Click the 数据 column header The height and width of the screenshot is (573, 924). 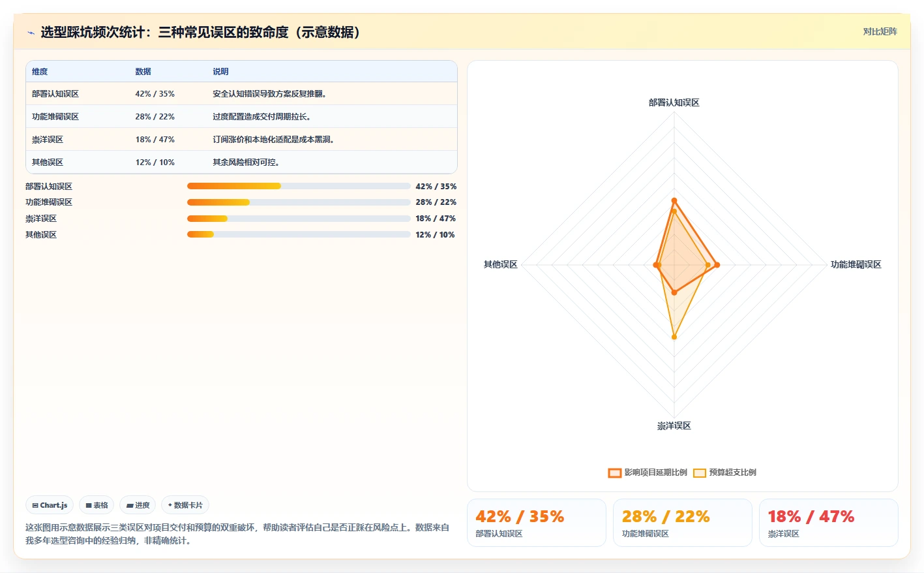point(143,72)
